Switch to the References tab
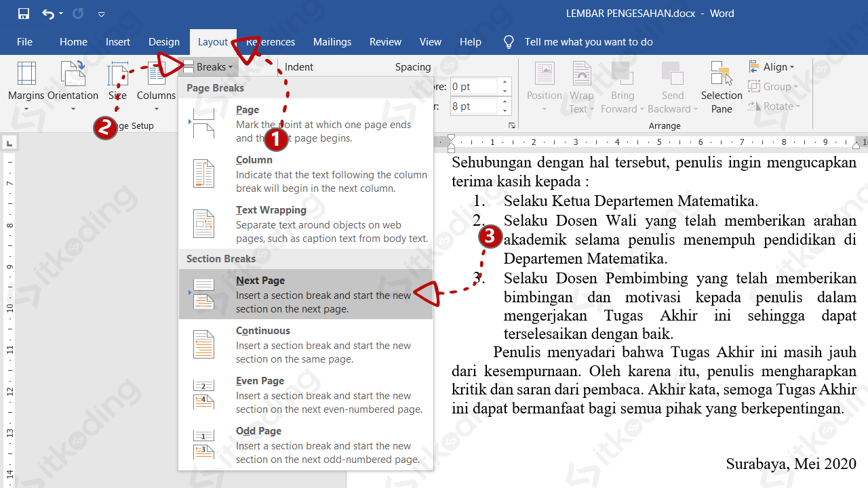The image size is (868, 488). coord(271,41)
